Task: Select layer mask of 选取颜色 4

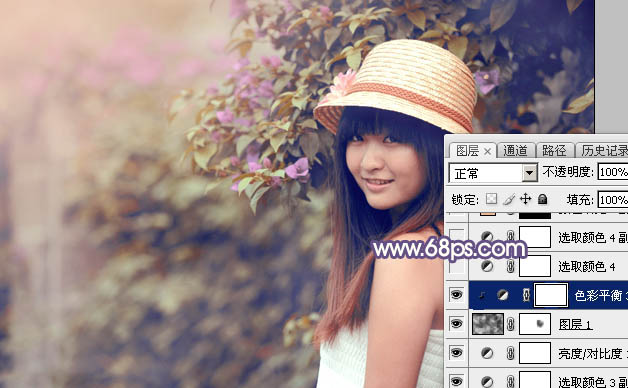Action: [x=535, y=266]
